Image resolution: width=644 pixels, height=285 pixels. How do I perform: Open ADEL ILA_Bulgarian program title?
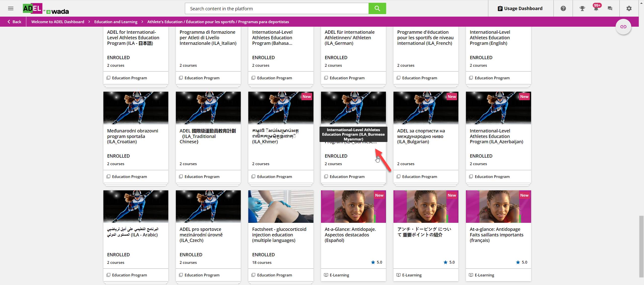[421, 136]
